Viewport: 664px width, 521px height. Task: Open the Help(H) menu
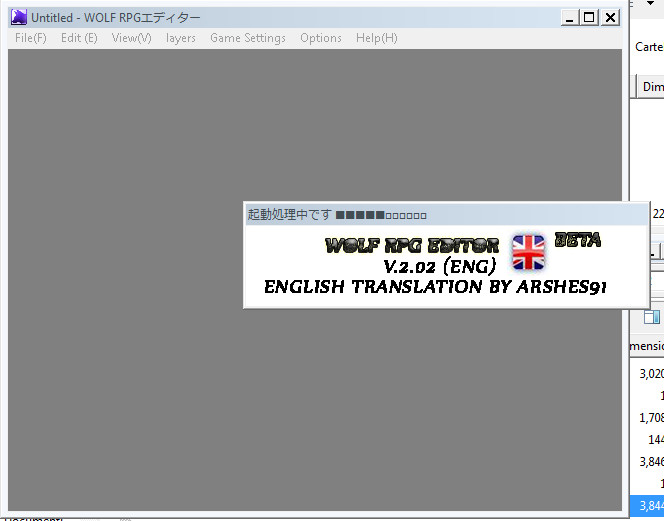click(376, 38)
